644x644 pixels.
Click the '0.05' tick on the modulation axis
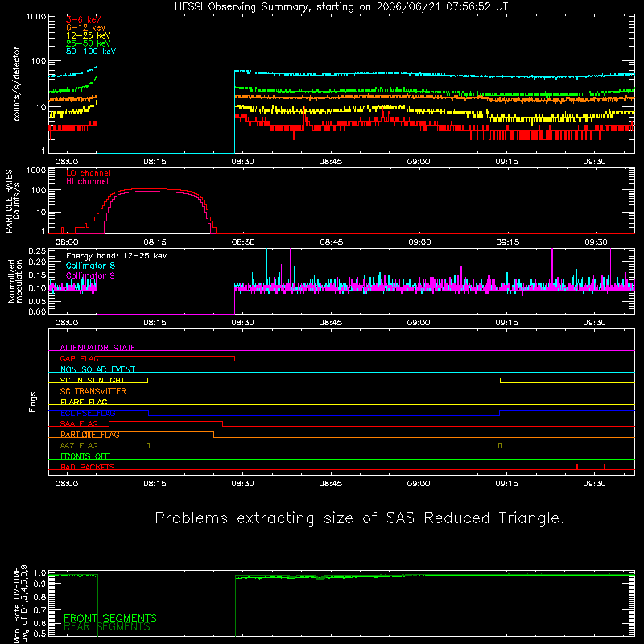(37, 301)
